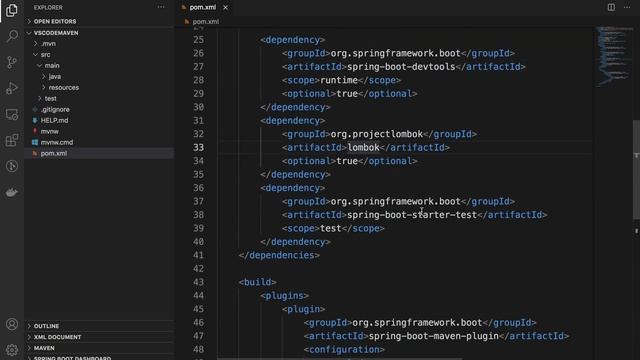This screenshot has height=360, width=640.
Task: Click 'org.springframework.boot' on line 37
Action: tap(396, 202)
